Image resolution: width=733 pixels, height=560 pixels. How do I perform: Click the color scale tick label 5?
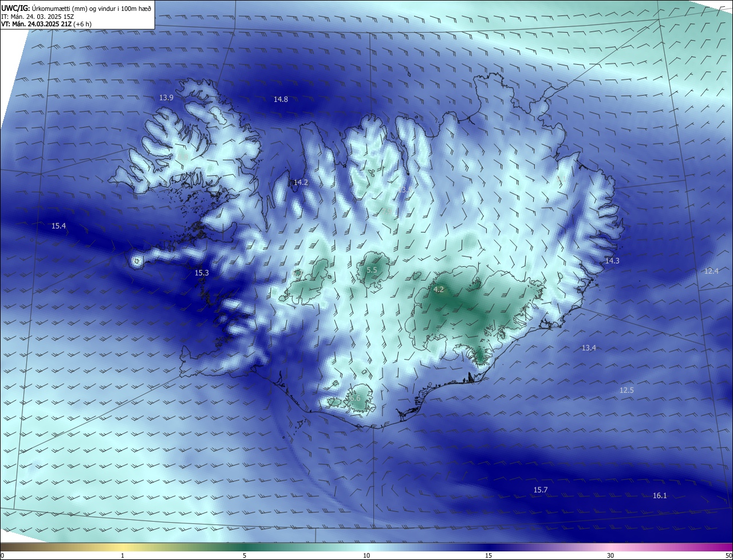[245, 555]
